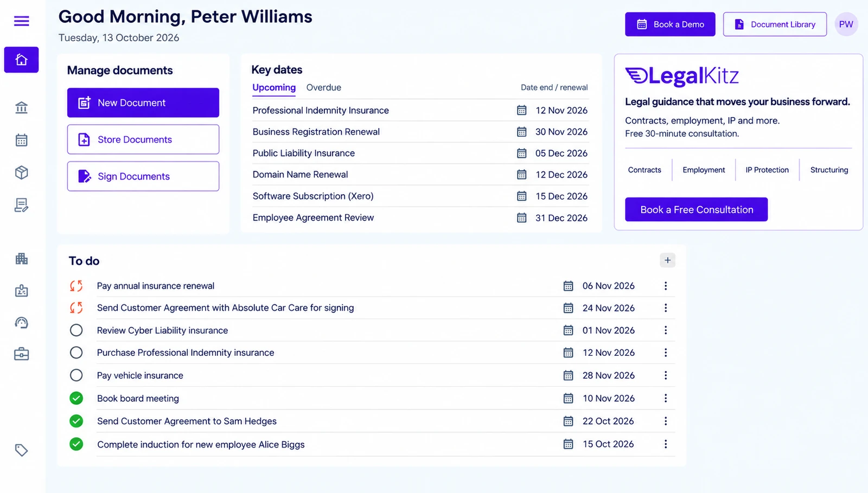Screen dimensions: 868x493
Task: Open the bank building sidebar icon
Action: (x=22, y=107)
